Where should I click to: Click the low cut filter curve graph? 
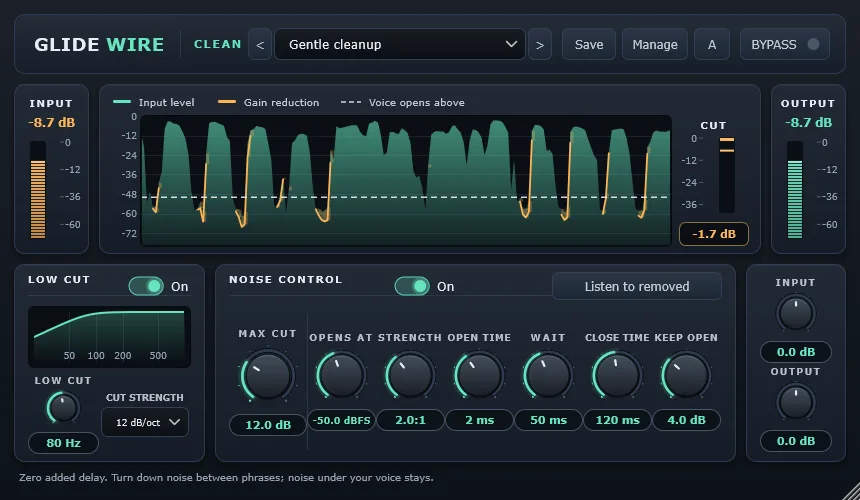110,337
